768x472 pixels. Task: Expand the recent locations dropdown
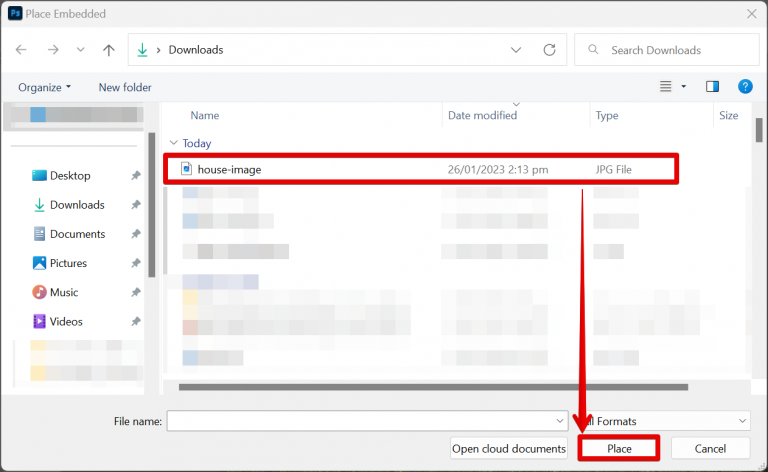[81, 50]
